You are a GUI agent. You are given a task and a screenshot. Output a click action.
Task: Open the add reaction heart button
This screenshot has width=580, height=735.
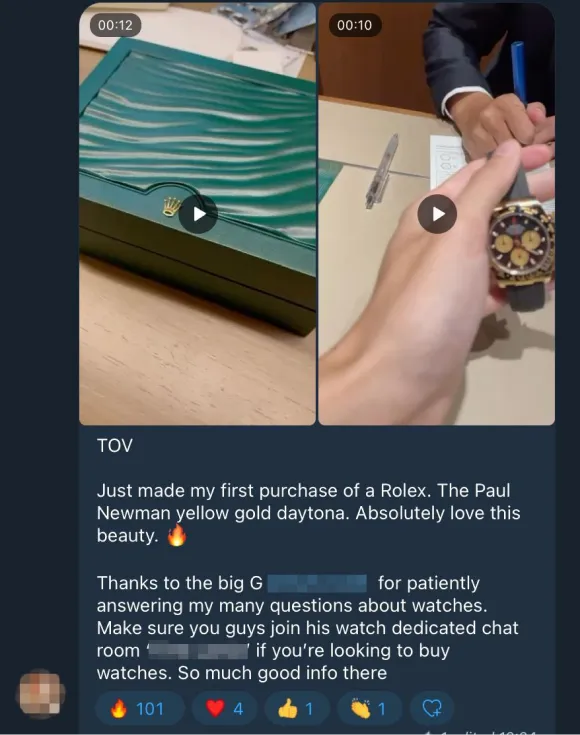(432, 708)
